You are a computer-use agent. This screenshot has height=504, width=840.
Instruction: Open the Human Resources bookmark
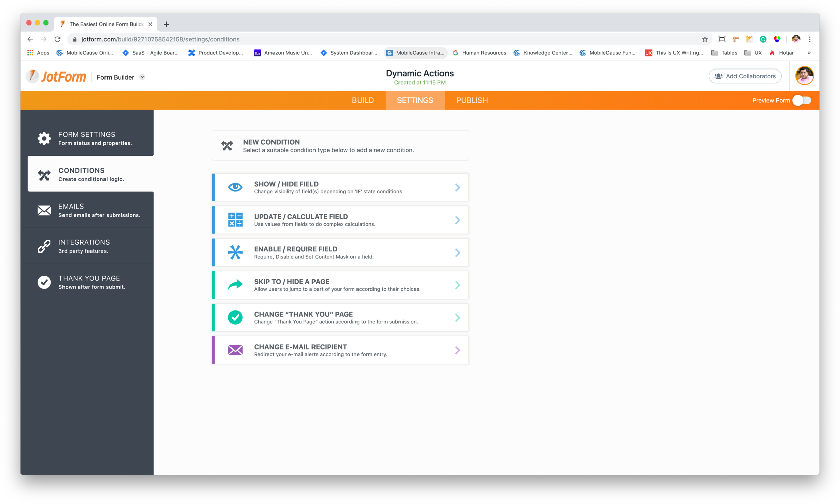(x=479, y=53)
